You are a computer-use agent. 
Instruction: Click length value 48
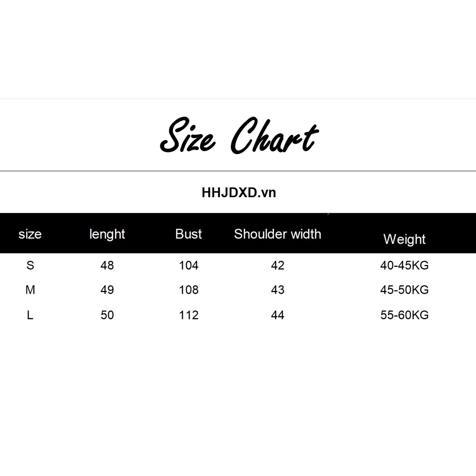(107, 265)
